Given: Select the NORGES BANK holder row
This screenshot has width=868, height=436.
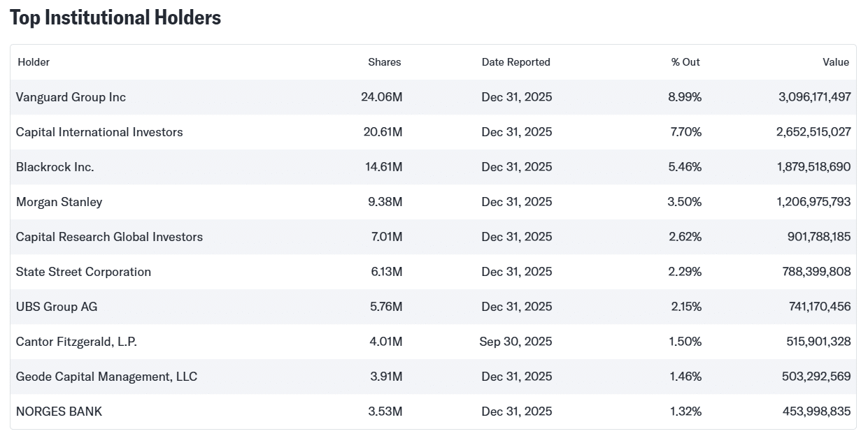Looking at the screenshot, I should point(59,412).
